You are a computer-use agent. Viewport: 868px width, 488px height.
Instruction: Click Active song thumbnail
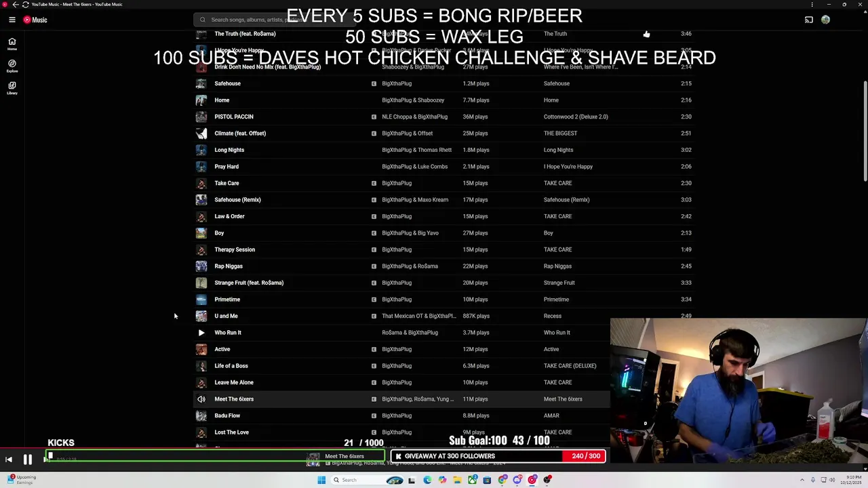click(201, 349)
